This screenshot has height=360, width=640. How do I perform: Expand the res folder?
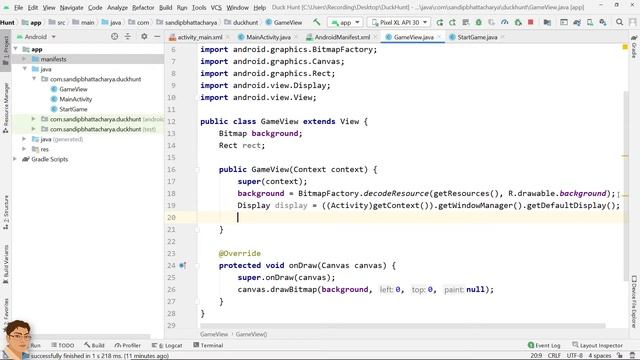coord(25,149)
